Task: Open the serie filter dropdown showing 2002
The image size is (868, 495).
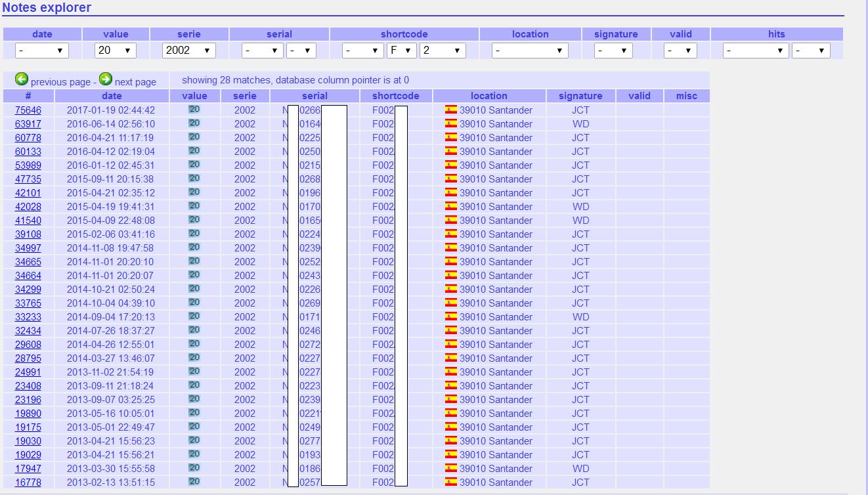Action: click(x=189, y=50)
